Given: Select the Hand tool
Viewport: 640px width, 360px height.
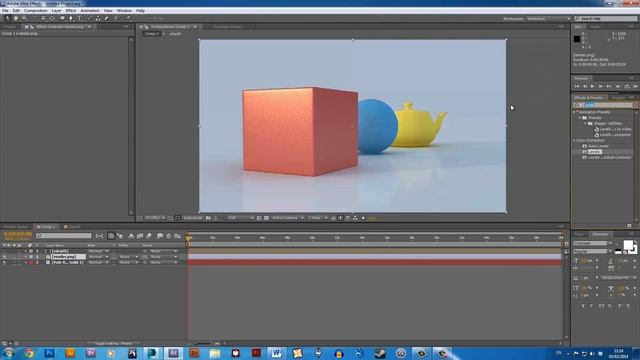Looking at the screenshot, I should [16, 18].
